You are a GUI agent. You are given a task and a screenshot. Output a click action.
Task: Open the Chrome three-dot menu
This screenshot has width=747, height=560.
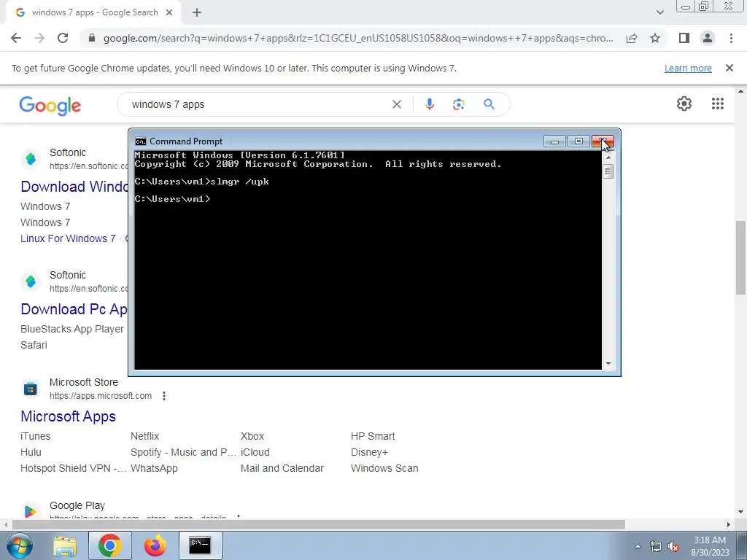click(731, 38)
